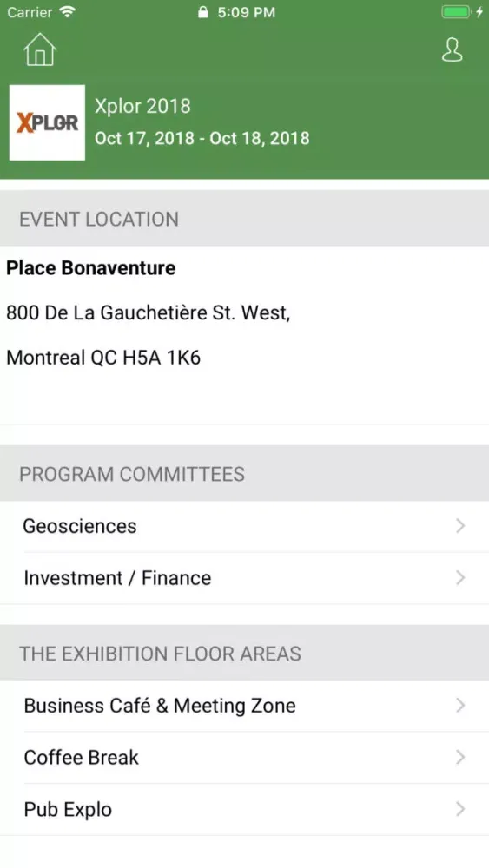This screenshot has height=868, width=489.
Task: Tap the Pub Explo chevron arrow
Action: [x=460, y=809]
